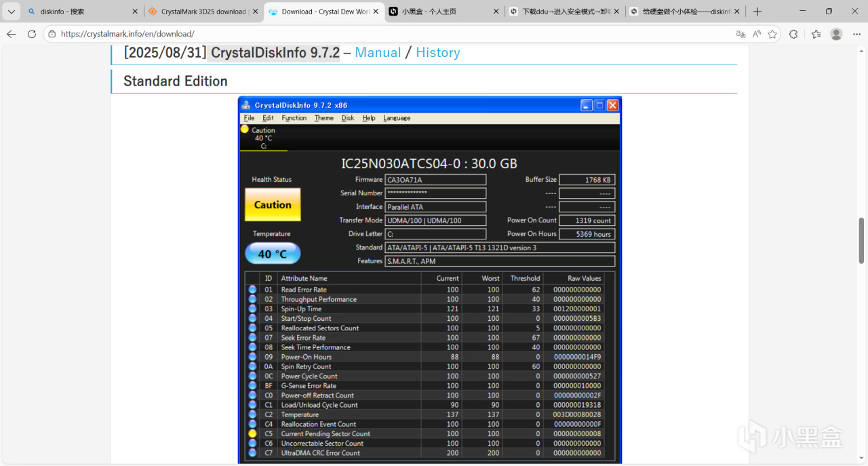Select the C: drive Caution disk tab
The width and height of the screenshot is (868, 466).
pos(263,138)
